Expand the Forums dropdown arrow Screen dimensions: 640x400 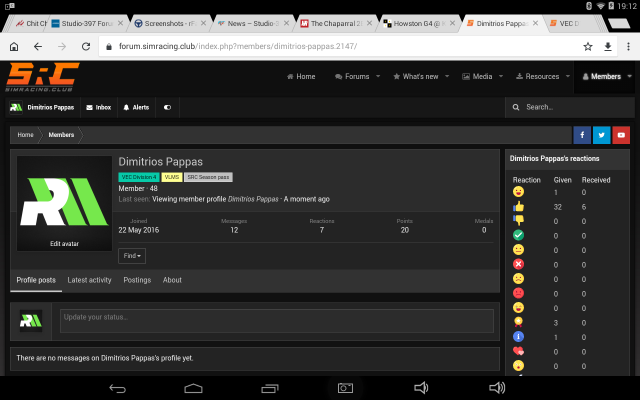click(x=378, y=76)
